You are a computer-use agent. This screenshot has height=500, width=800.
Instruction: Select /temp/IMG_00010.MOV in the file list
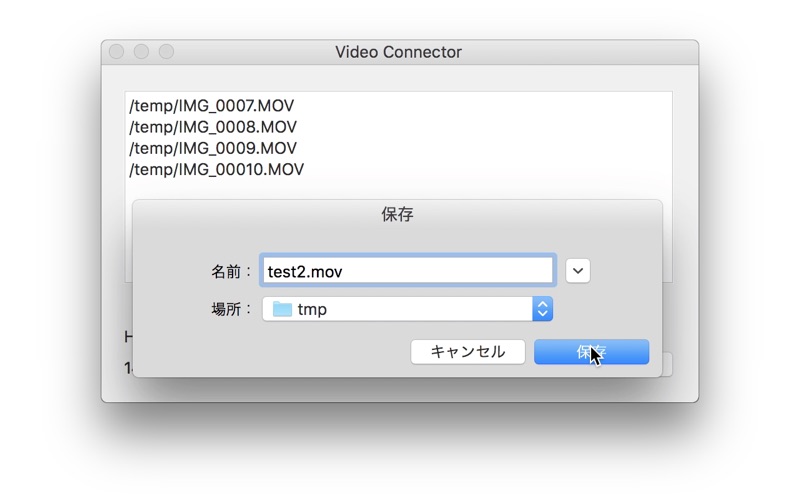pos(216,169)
